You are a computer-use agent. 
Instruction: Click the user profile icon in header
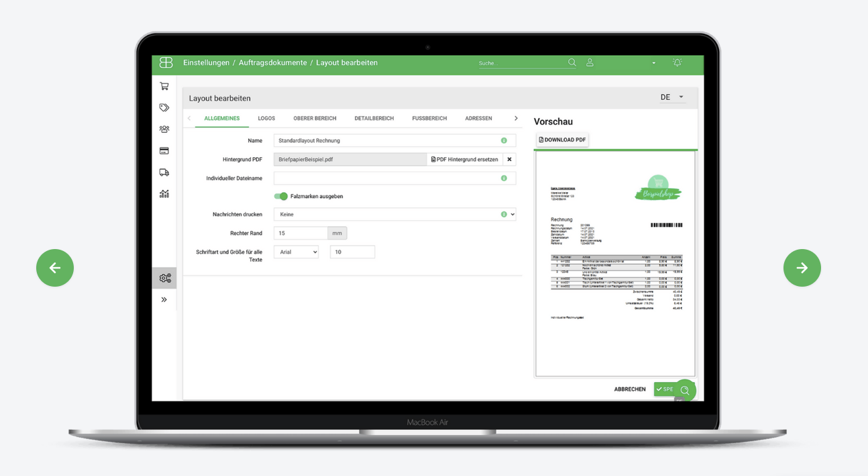[x=590, y=62]
